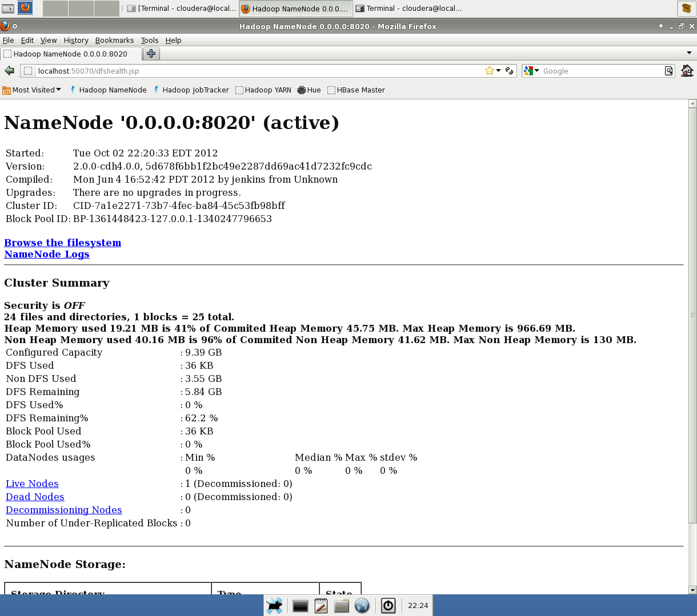The height and width of the screenshot is (616, 697).
Task: Click the page identity icon beside the URL
Action: [x=28, y=71]
